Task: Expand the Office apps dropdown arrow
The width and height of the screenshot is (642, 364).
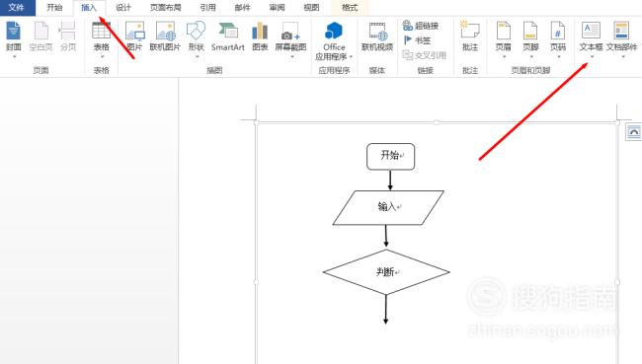Action: [x=351, y=57]
